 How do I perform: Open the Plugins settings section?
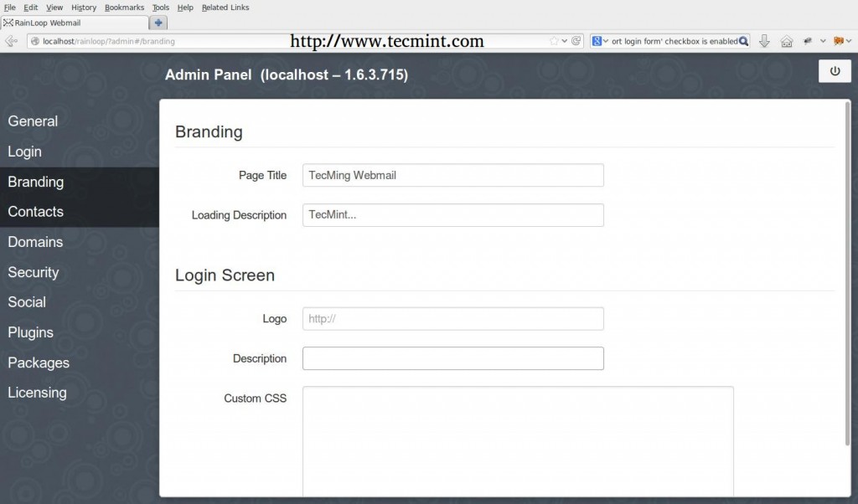30,332
